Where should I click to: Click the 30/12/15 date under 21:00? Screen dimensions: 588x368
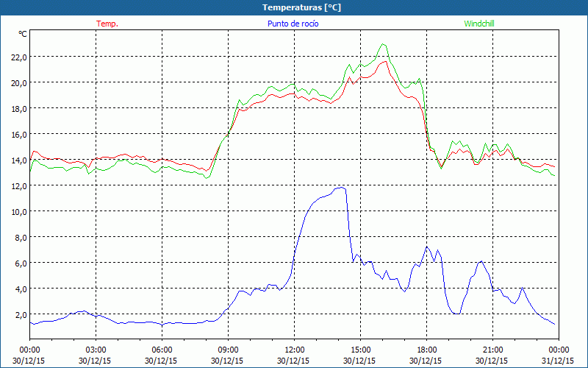492,361
